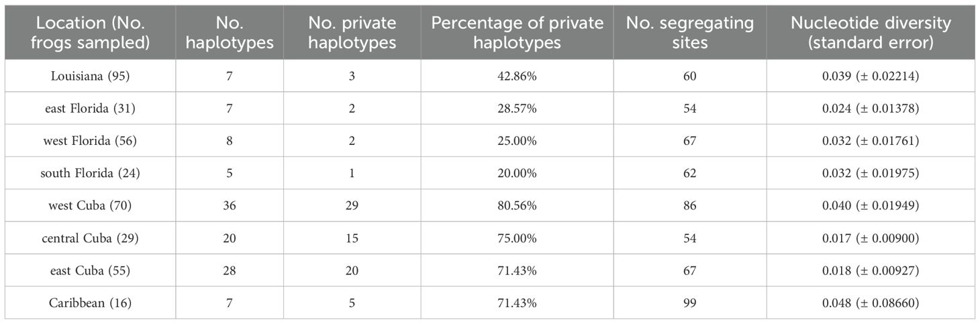Image resolution: width=980 pixels, height=324 pixels.
Task: Select the No. haplotypes column header
Action: tap(230, 32)
